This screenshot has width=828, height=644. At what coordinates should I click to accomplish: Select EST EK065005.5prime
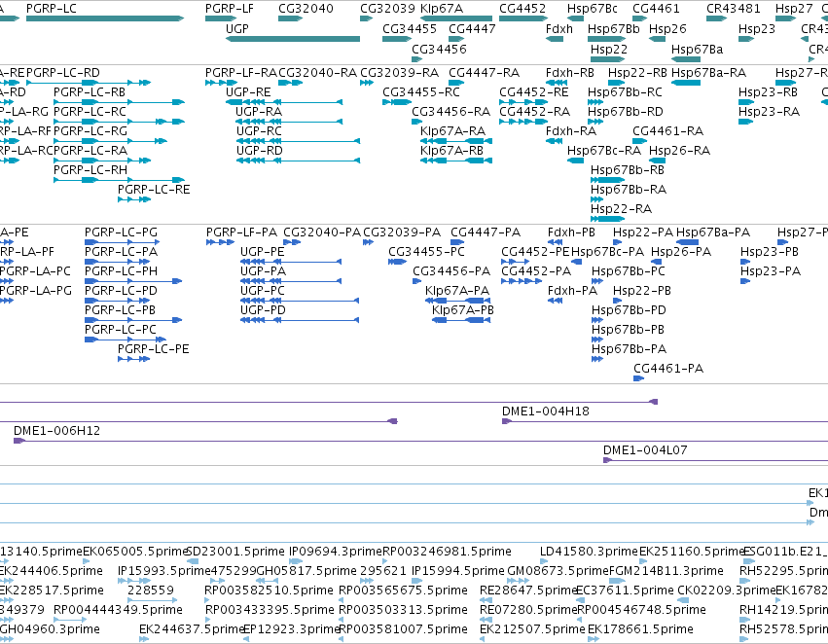click(136, 552)
